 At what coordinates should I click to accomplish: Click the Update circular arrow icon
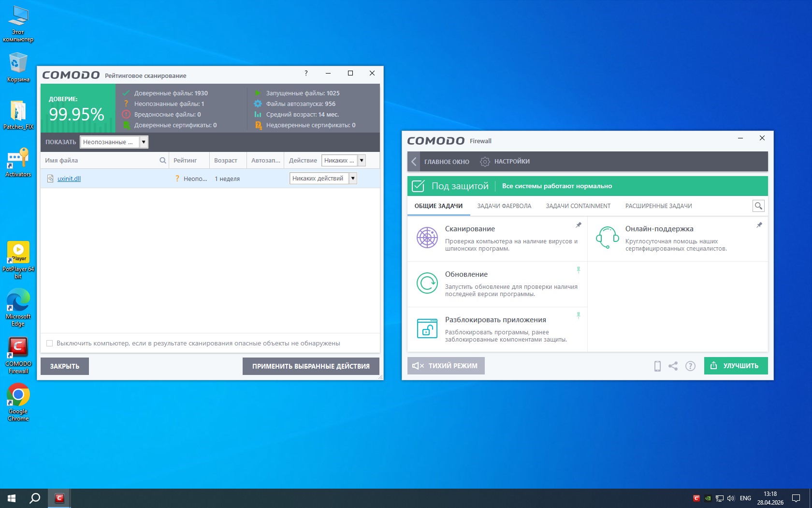pos(427,283)
